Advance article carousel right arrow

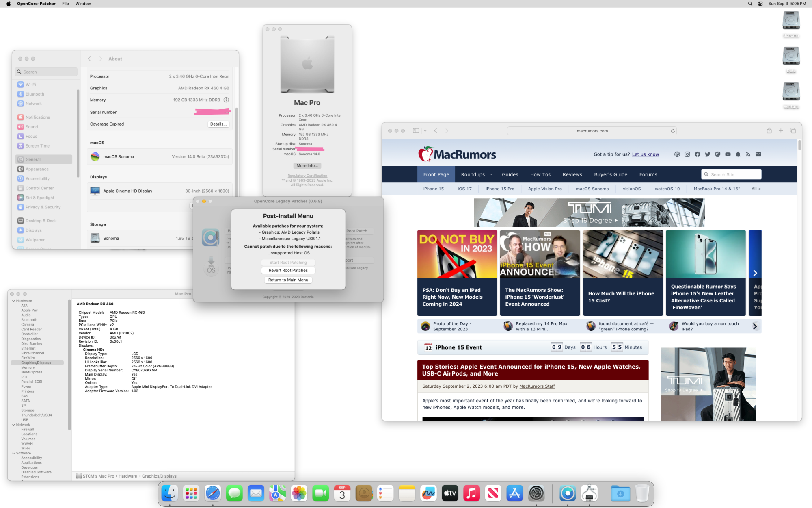pos(755,273)
